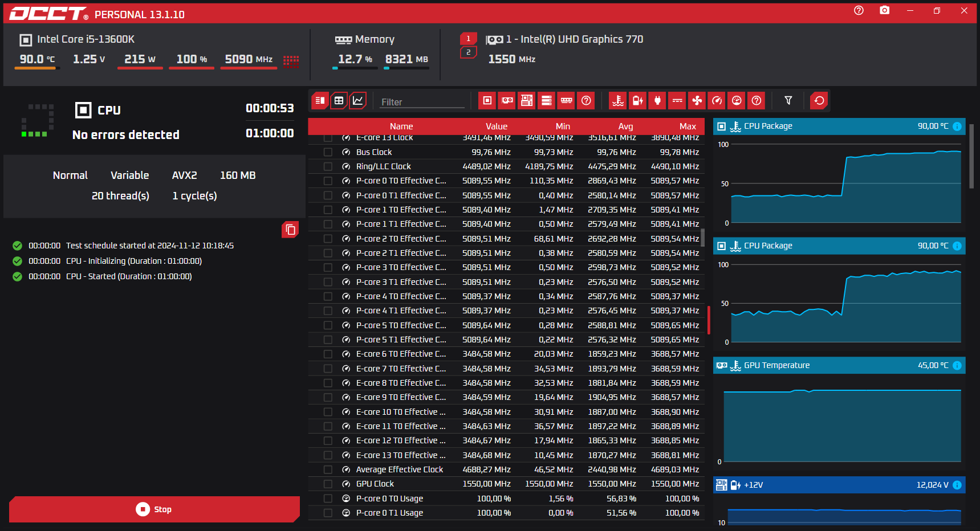
Task: Click the "AVX2" instruction set label
Action: pyautogui.click(x=185, y=175)
